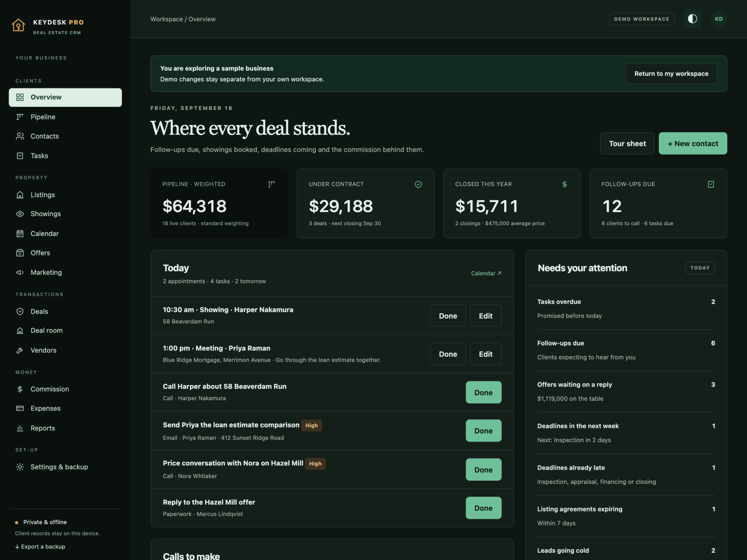The image size is (747, 560).
Task: Open Tasks overdue attention row
Action: coord(626,309)
